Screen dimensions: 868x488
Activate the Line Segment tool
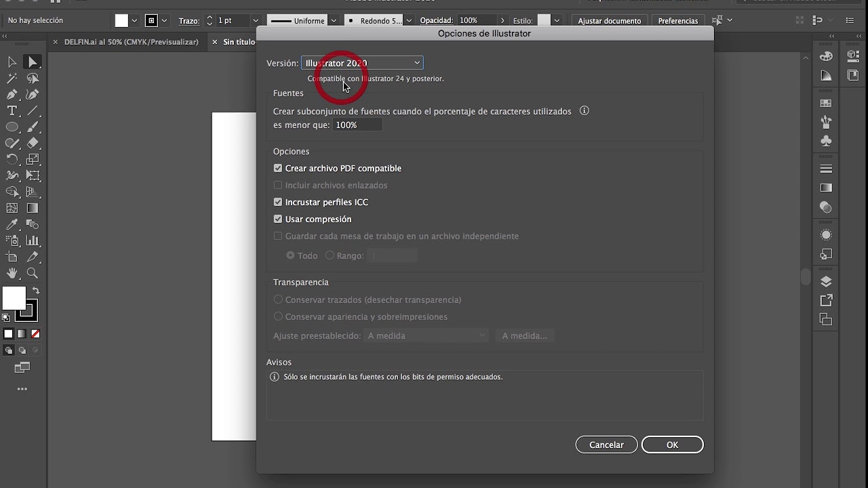tap(33, 110)
